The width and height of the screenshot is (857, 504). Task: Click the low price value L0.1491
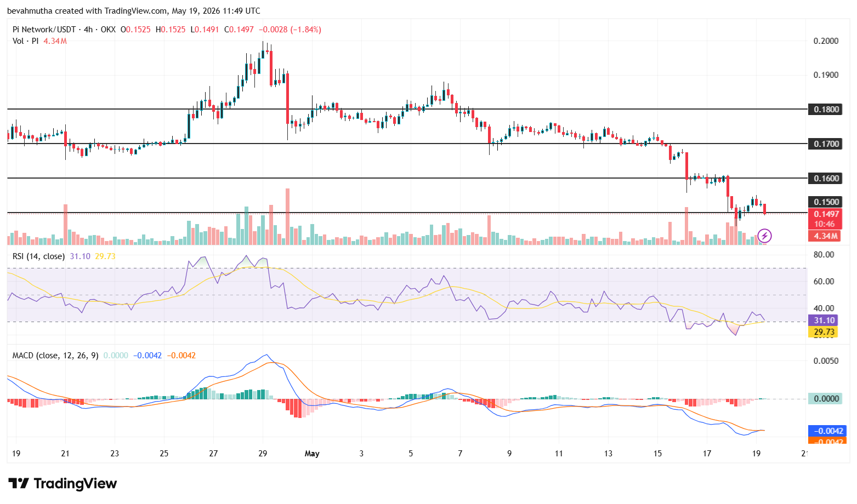click(x=205, y=30)
